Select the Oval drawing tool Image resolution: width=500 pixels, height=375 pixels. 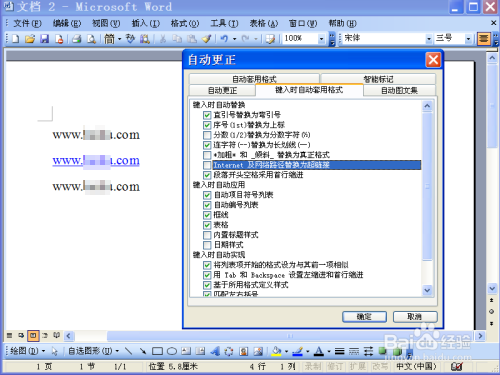click(x=172, y=351)
